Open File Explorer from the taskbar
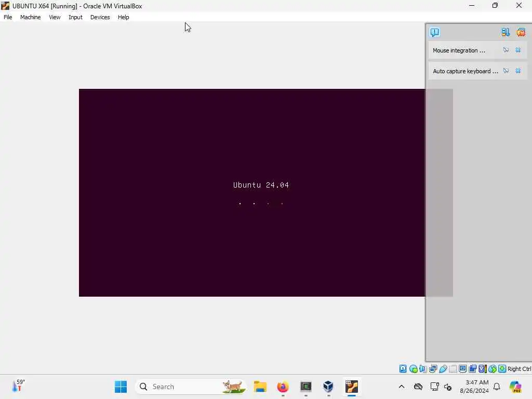Screen dimensions: 532x399 (260, 387)
